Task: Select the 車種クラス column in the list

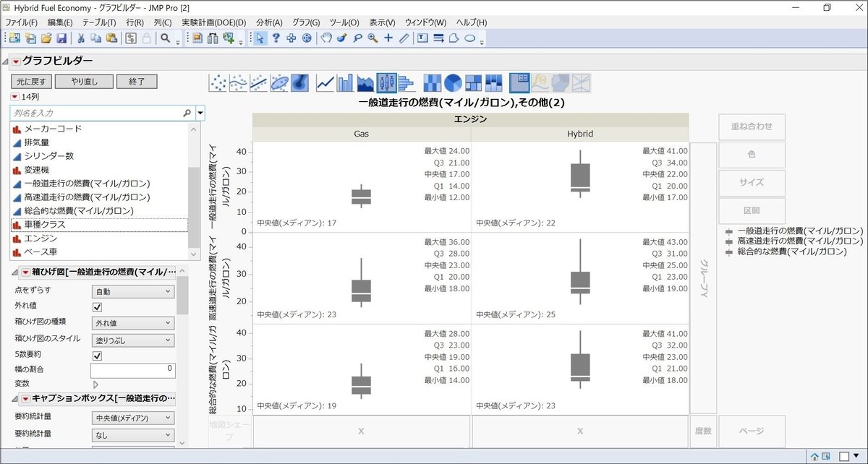Action: (x=46, y=225)
